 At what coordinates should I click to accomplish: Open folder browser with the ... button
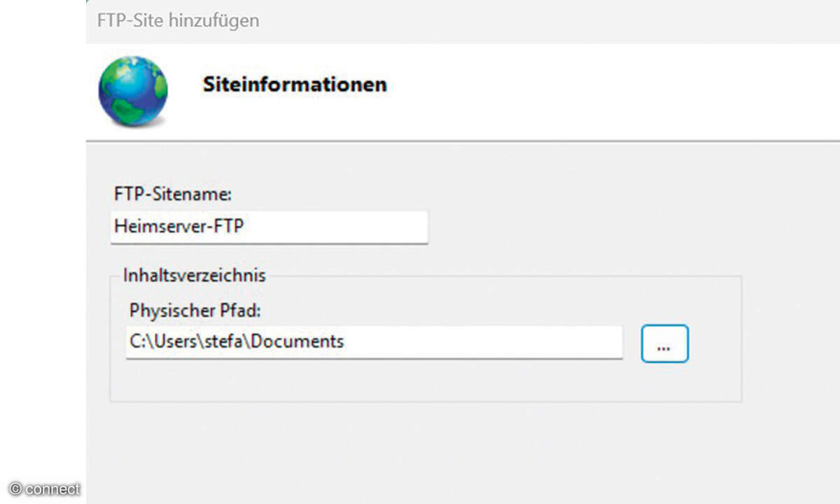(x=664, y=343)
